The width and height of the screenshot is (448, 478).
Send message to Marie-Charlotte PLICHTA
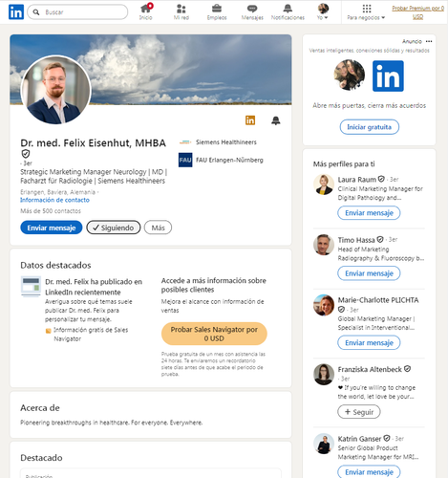(369, 343)
